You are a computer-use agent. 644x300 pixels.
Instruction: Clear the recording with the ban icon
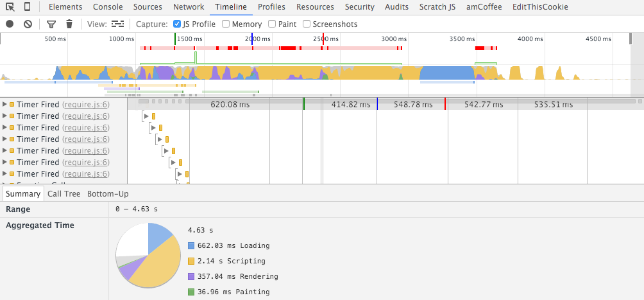pos(28,24)
